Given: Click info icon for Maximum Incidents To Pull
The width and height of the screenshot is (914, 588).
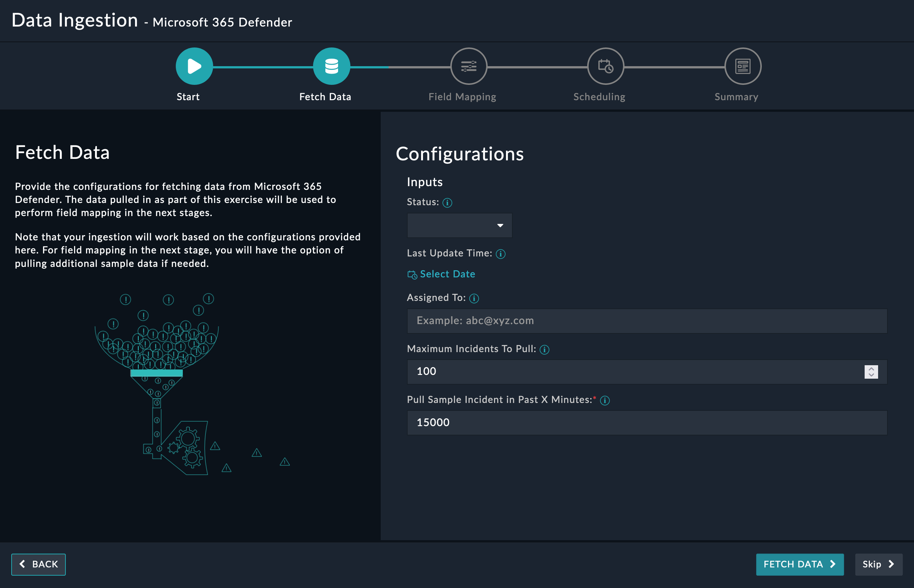Looking at the screenshot, I should [x=544, y=350].
